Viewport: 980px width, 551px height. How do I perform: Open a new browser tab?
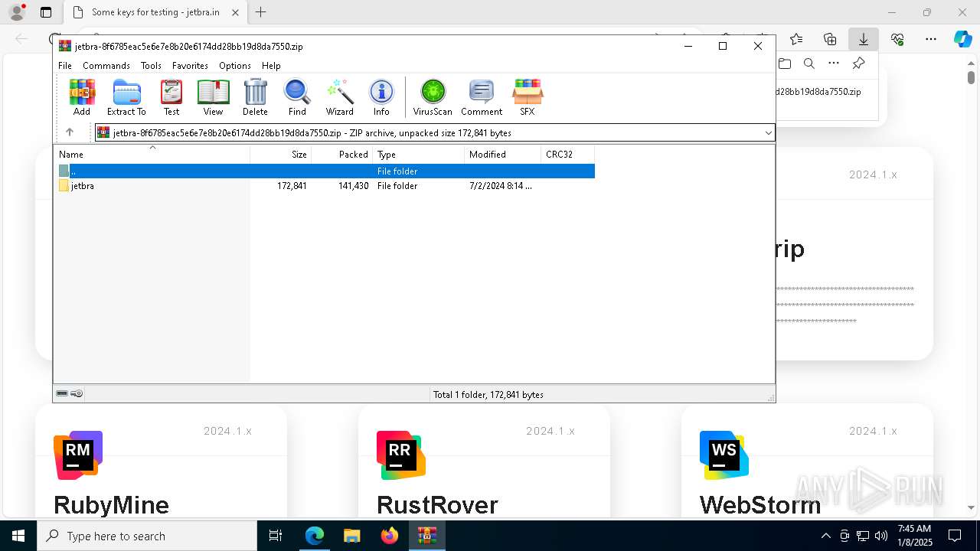tap(261, 12)
